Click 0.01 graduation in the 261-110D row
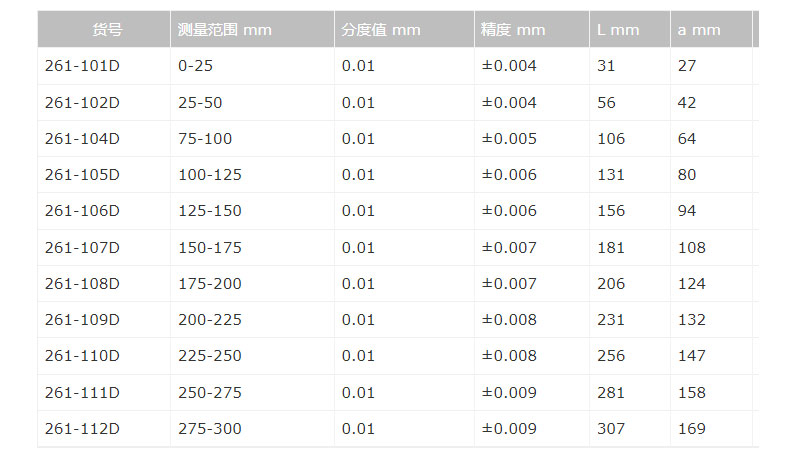790x452 pixels. pyautogui.click(x=358, y=356)
